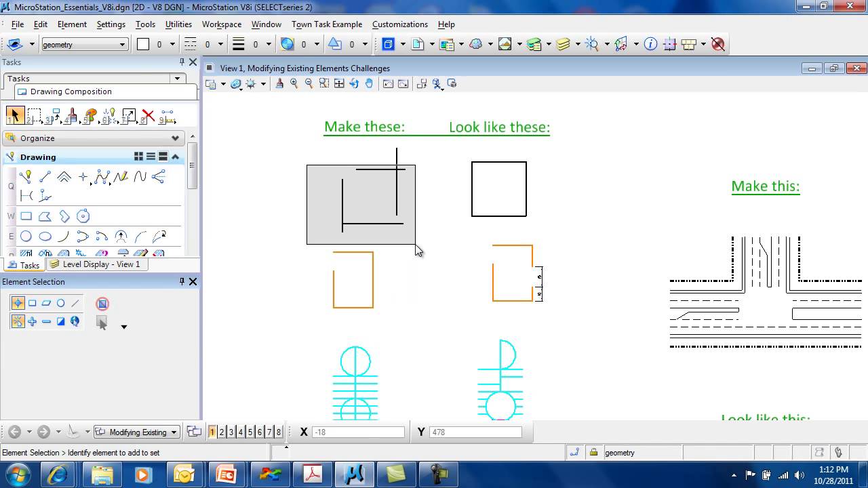Choose Invert selection mode
This screenshot has width=868, height=488.
click(x=60, y=321)
